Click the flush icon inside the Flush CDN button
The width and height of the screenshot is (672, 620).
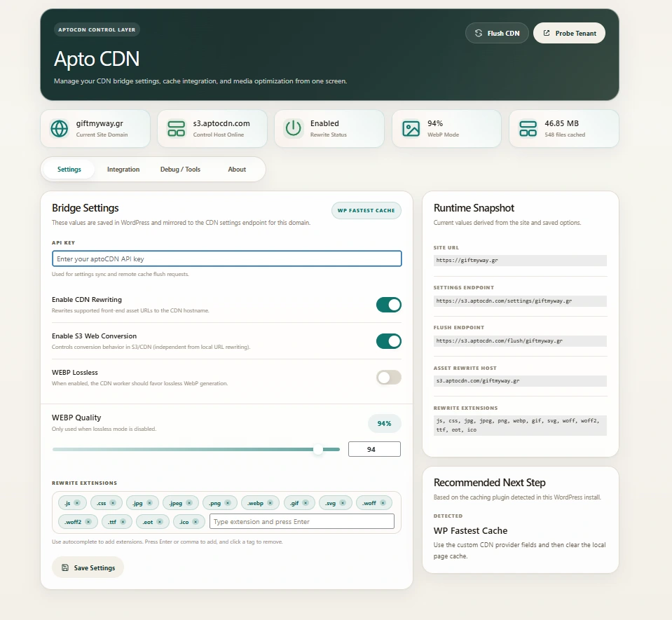click(x=478, y=33)
